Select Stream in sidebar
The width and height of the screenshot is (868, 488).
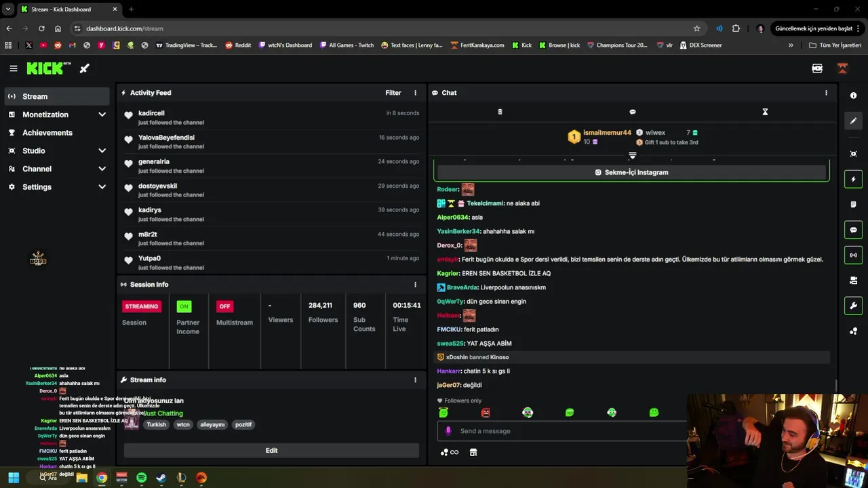coord(57,96)
